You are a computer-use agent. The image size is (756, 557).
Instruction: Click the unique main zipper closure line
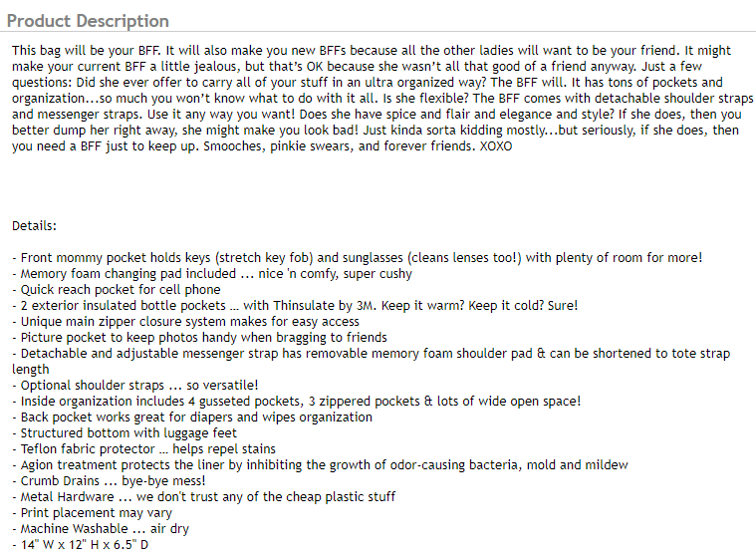point(186,322)
